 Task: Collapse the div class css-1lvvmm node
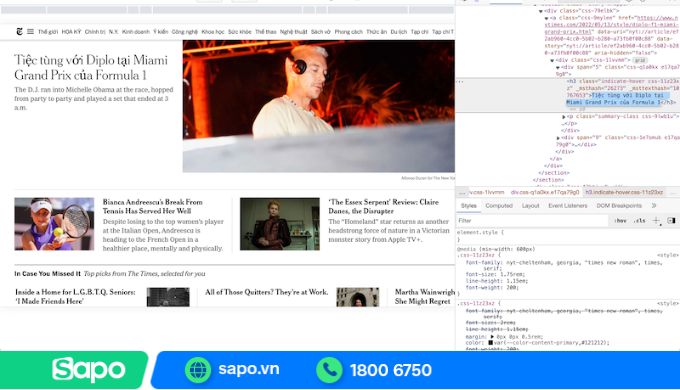(552, 60)
